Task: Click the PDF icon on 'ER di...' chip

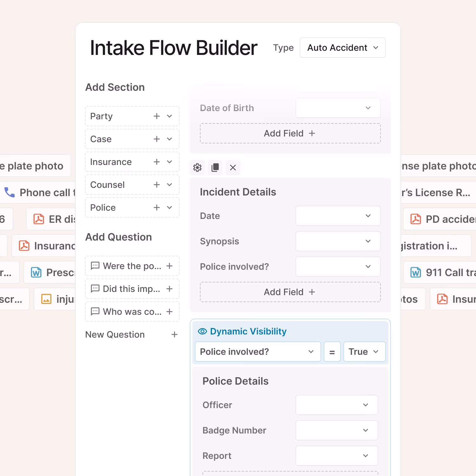Action: point(39,219)
